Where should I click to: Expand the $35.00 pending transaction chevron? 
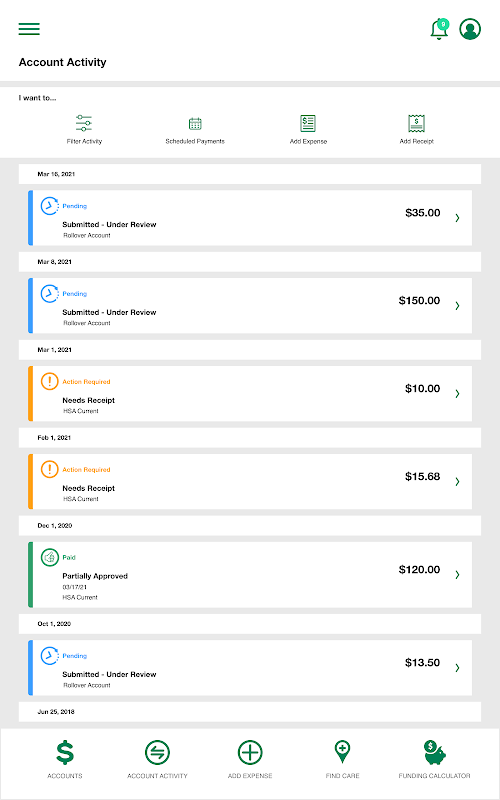point(457,218)
